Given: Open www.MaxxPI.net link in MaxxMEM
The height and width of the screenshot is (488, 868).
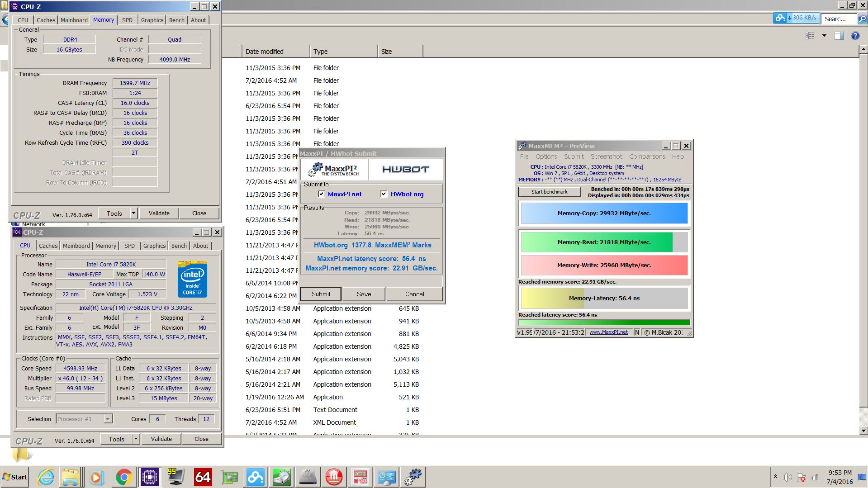Looking at the screenshot, I should point(608,332).
